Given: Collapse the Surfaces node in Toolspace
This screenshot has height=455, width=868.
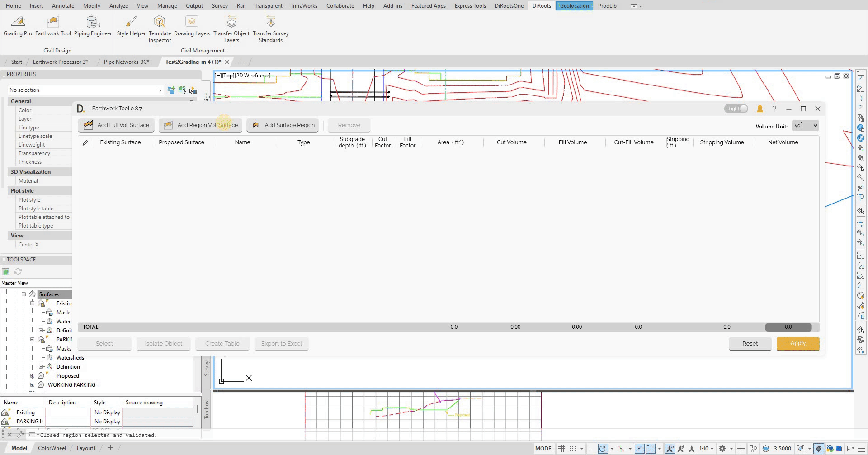Looking at the screenshot, I should click(x=24, y=294).
